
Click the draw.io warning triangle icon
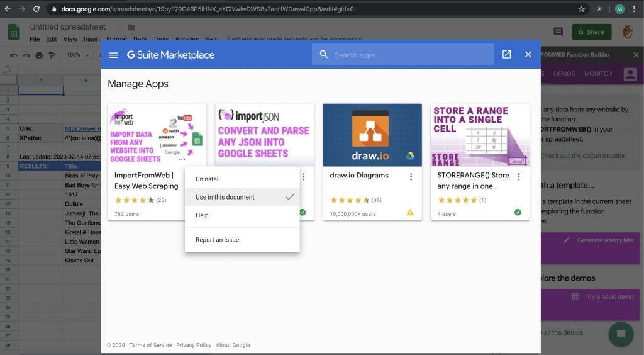(x=410, y=212)
